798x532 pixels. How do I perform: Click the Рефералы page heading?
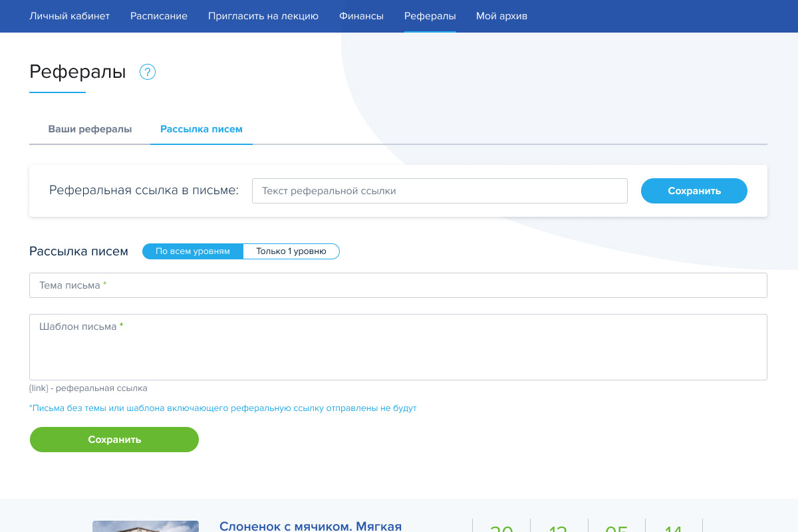tap(78, 72)
